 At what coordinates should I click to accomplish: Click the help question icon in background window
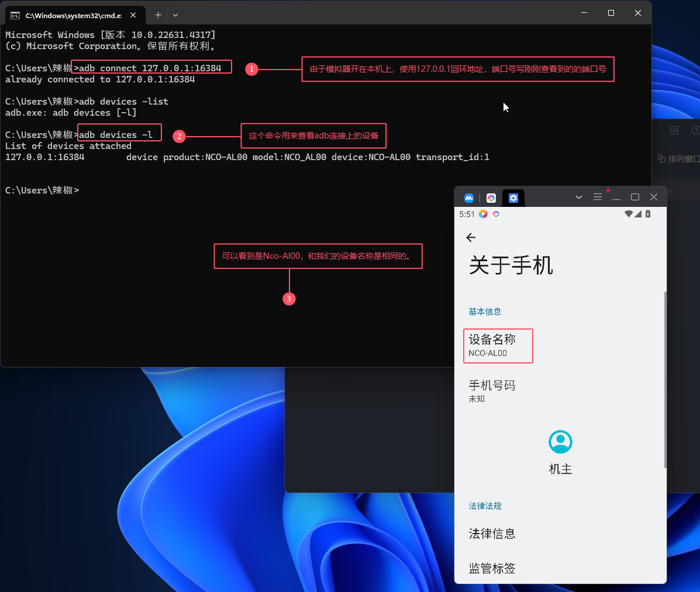tap(695, 130)
